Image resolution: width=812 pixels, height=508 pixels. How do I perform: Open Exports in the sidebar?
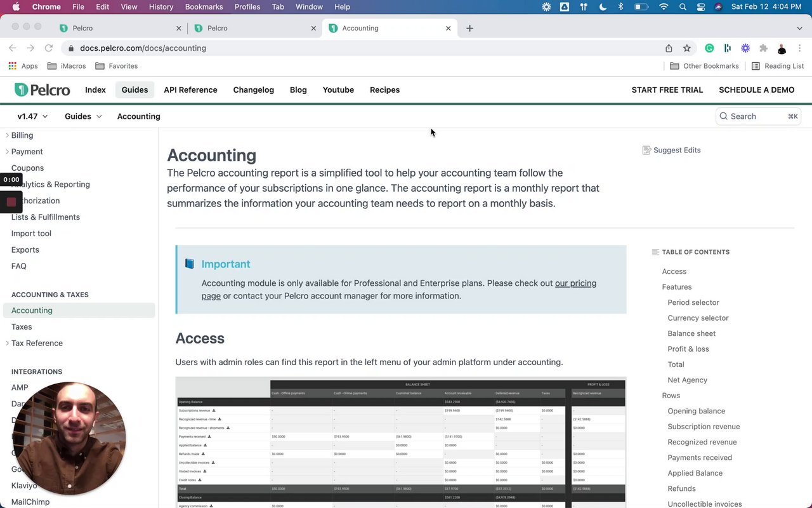pos(25,250)
